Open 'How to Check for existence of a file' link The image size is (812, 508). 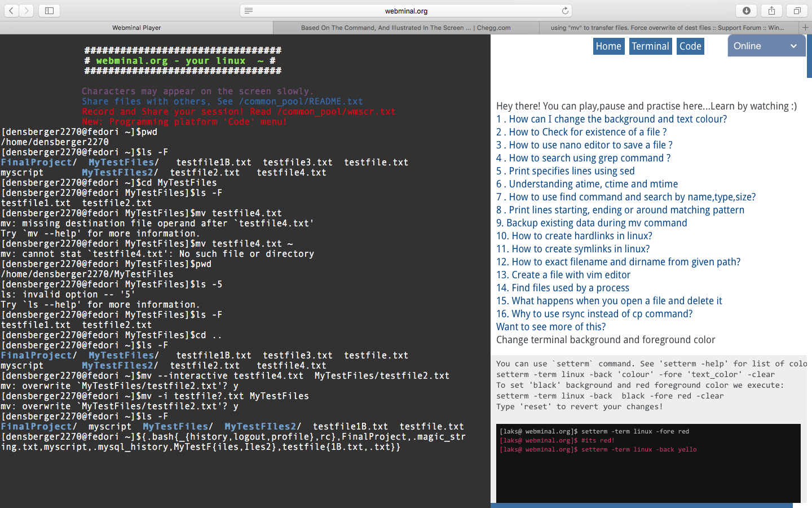point(581,132)
